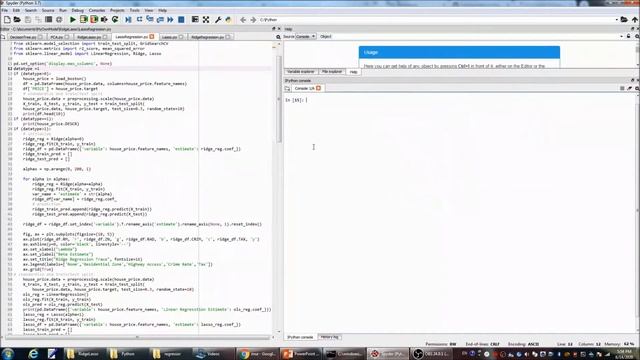640x360 pixels.
Task: Expand the working directory path dropdown
Action: click(x=616, y=20)
